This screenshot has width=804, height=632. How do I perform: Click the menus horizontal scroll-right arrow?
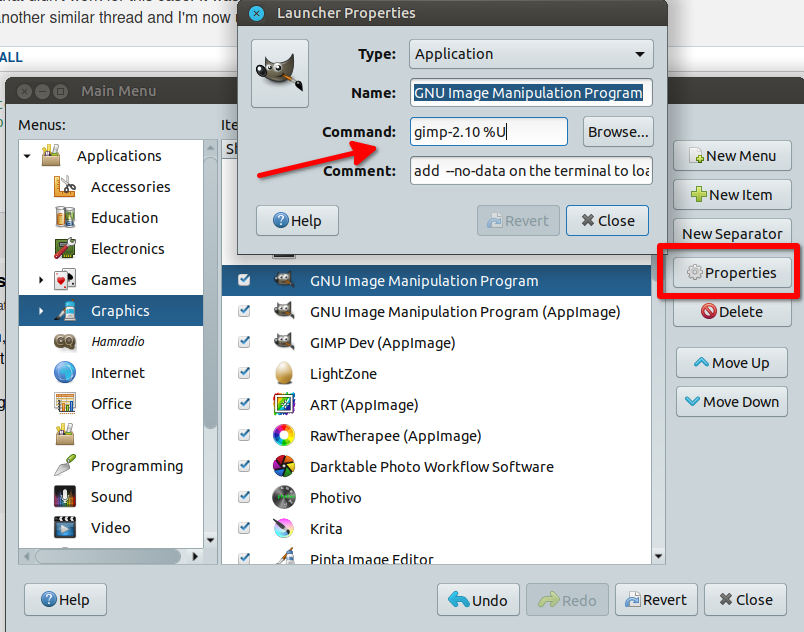[195, 556]
